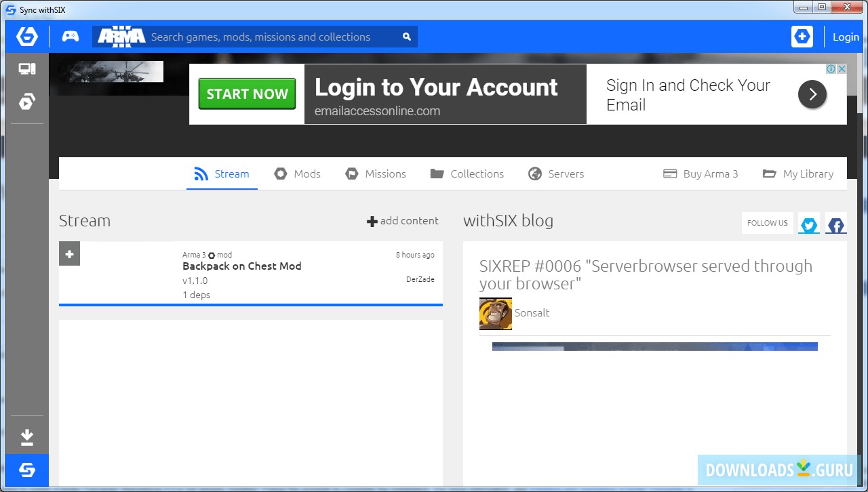Click the 8 hours ago timestamp
The image size is (868, 492).
point(415,255)
